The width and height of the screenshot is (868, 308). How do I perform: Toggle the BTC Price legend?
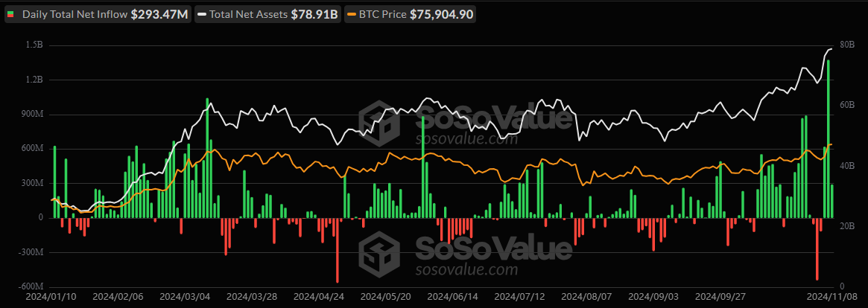click(409, 14)
